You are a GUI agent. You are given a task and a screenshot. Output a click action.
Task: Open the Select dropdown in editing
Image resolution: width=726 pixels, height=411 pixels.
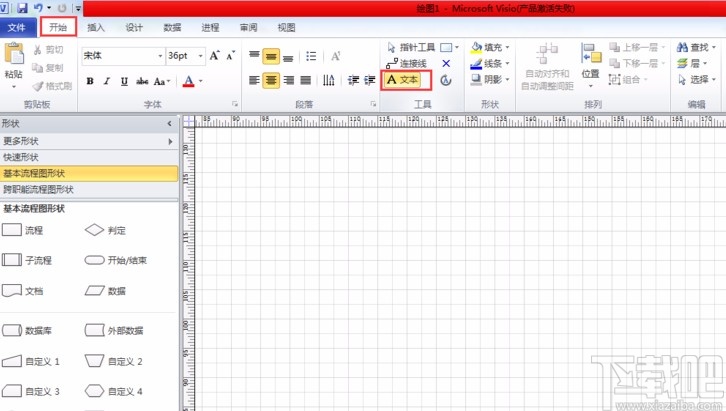coord(696,80)
